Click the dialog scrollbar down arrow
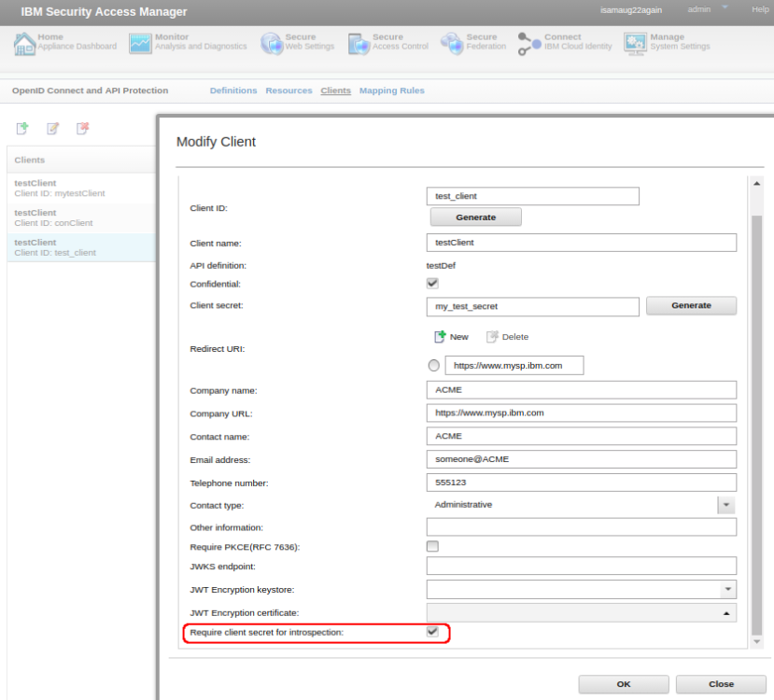The height and width of the screenshot is (700, 774). 756,642
